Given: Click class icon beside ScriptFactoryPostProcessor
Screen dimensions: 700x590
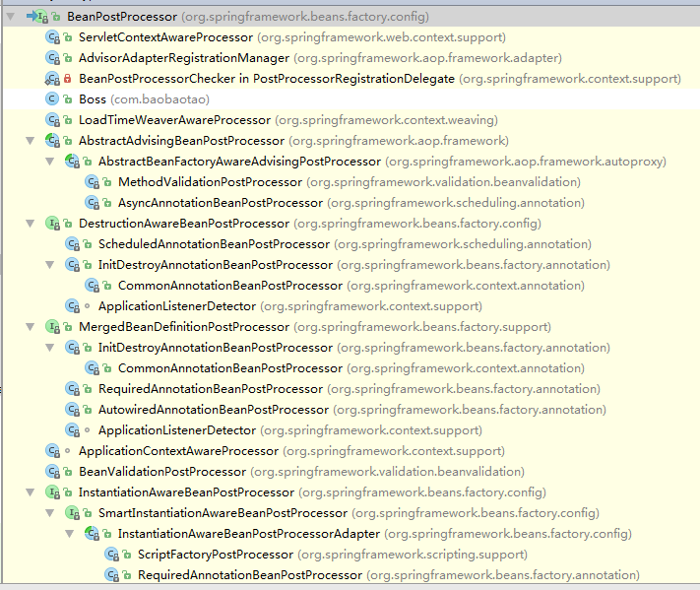Looking at the screenshot, I should pos(111,555).
